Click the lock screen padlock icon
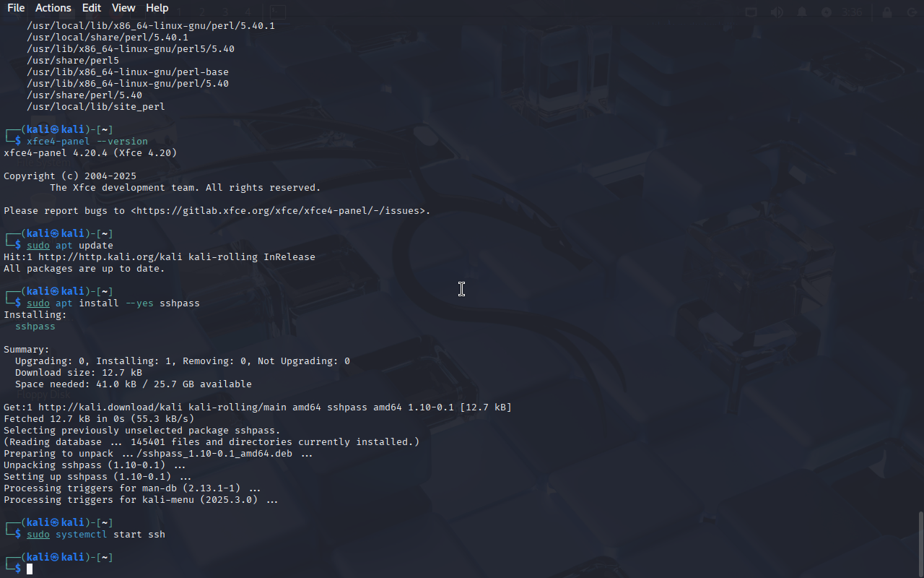This screenshot has width=924, height=578. click(887, 12)
